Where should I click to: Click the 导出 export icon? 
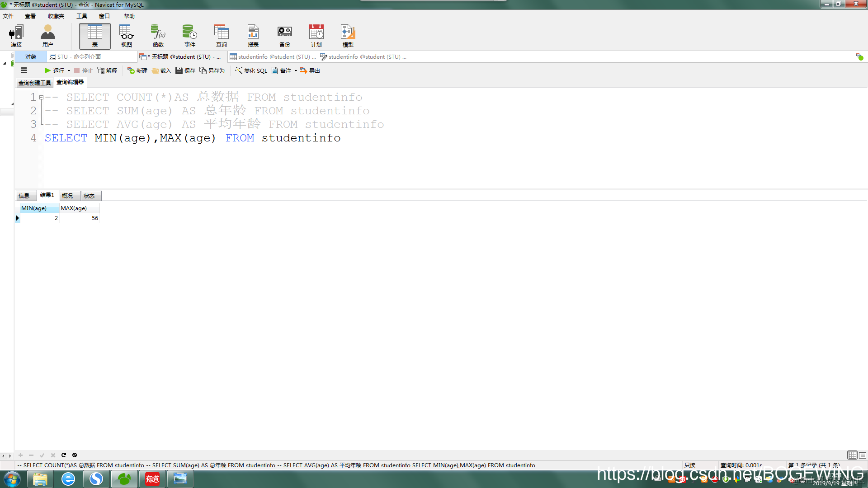click(x=310, y=70)
